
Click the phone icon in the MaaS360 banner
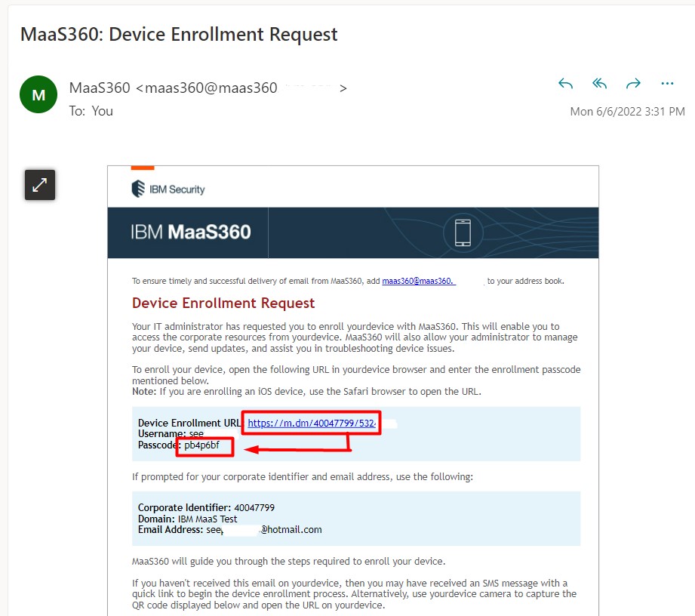[x=463, y=233]
